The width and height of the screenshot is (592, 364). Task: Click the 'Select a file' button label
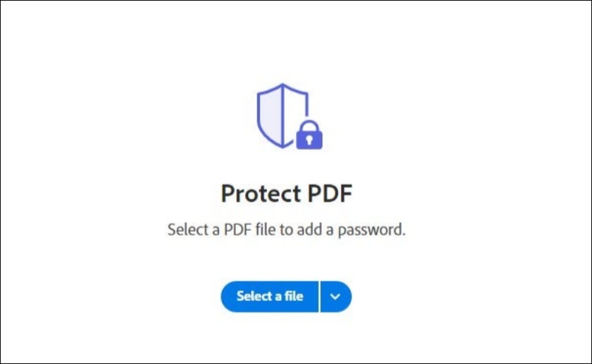(x=270, y=296)
